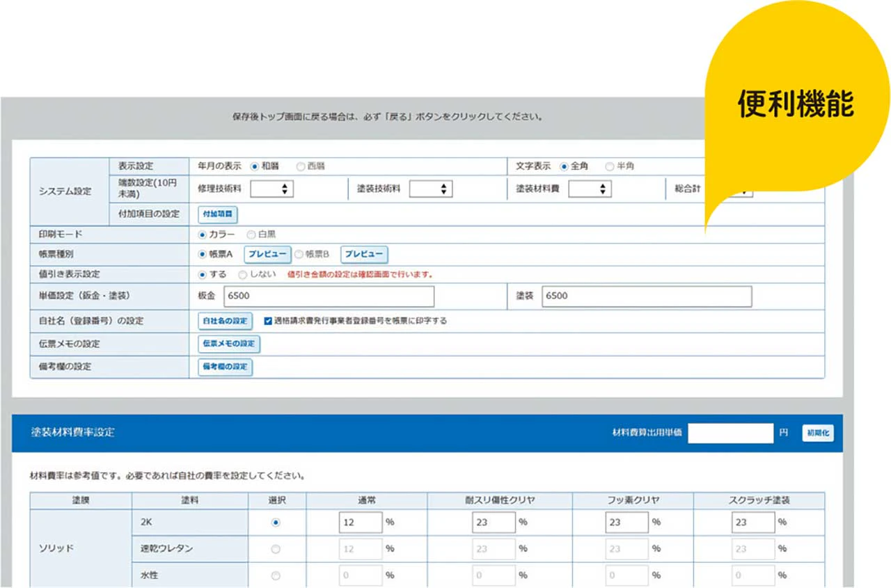Image resolution: width=891 pixels, height=588 pixels.
Task: Open 備考欄の設定
Action: pos(225,367)
